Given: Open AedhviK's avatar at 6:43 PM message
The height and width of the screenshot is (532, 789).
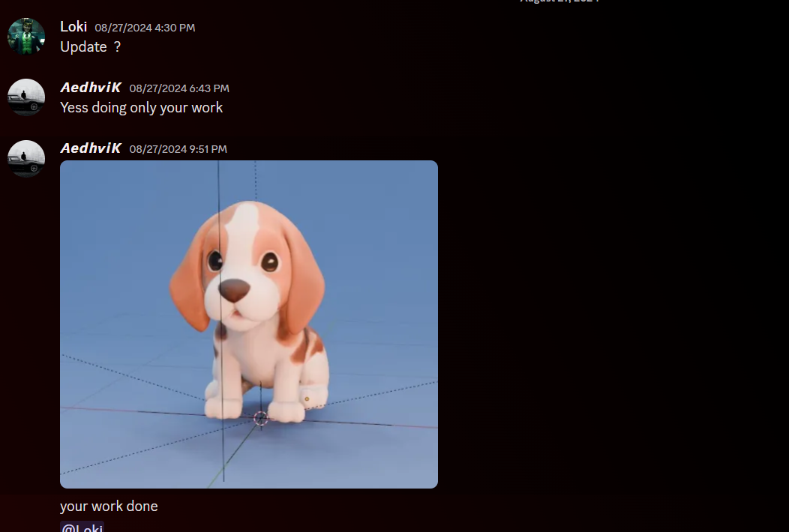Looking at the screenshot, I should click(x=26, y=97).
